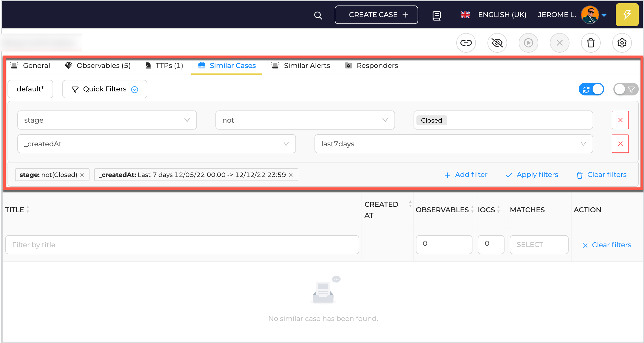
Task: Sort by Observables column arrows
Action: tap(472, 209)
